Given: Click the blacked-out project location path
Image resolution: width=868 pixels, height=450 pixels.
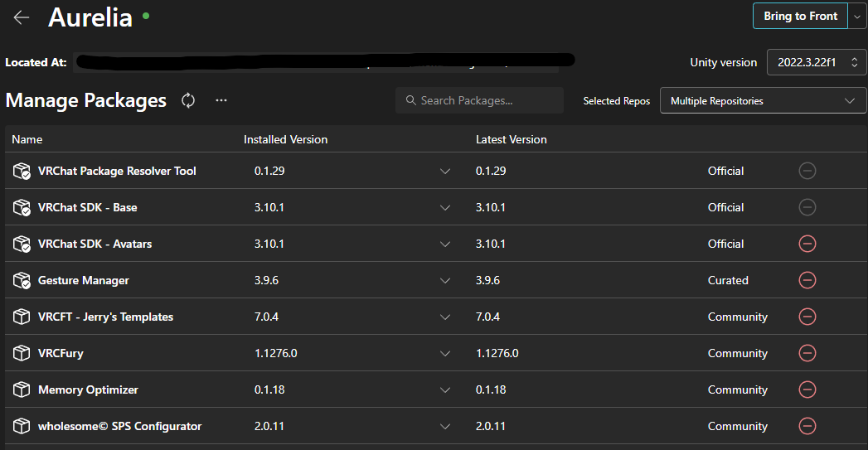Looking at the screenshot, I should tap(324, 61).
